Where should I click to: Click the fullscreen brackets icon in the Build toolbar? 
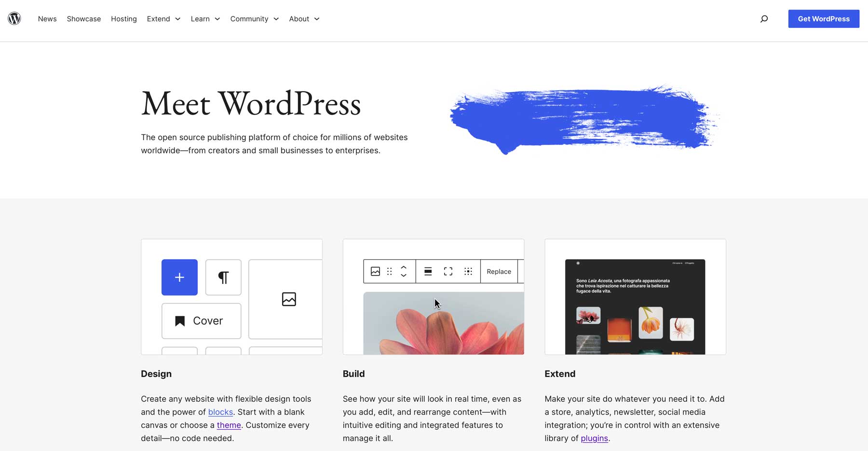[448, 271]
